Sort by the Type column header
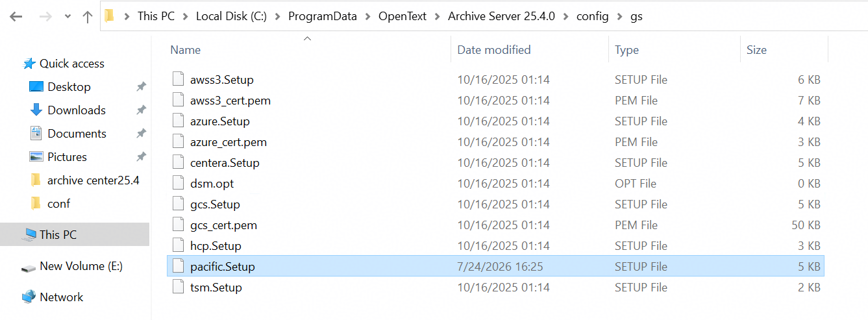Image resolution: width=868 pixels, height=320 pixels. coord(626,50)
